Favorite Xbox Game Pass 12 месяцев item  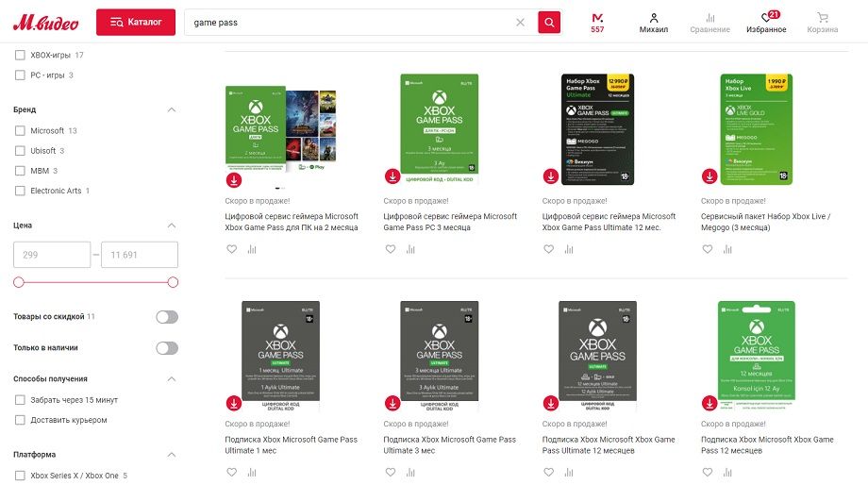point(708,473)
